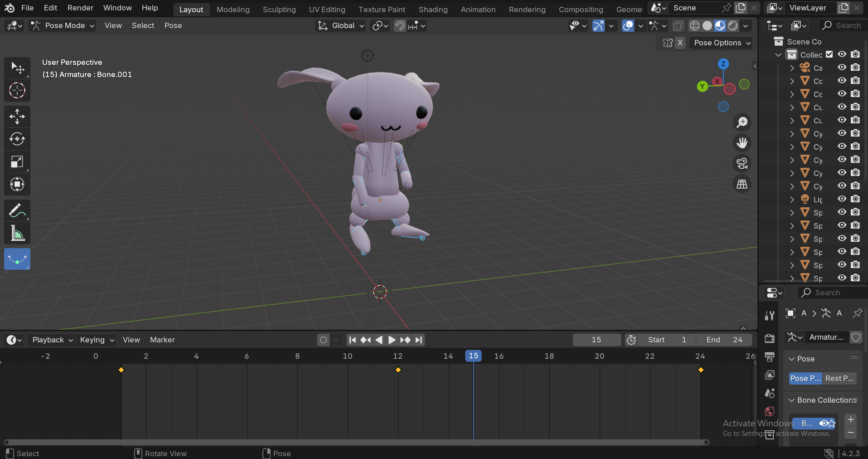Switch to orthographic grid view icon
The image size is (868, 459).
coord(742,184)
